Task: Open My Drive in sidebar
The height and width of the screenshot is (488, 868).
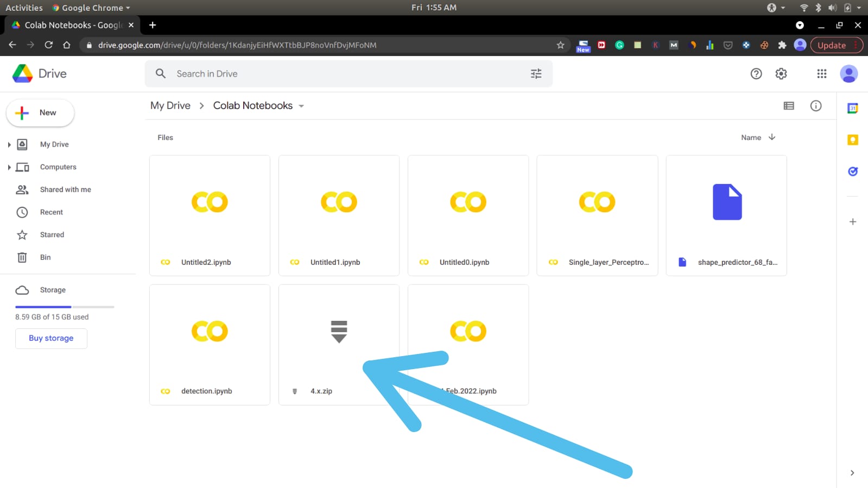Action: point(54,144)
